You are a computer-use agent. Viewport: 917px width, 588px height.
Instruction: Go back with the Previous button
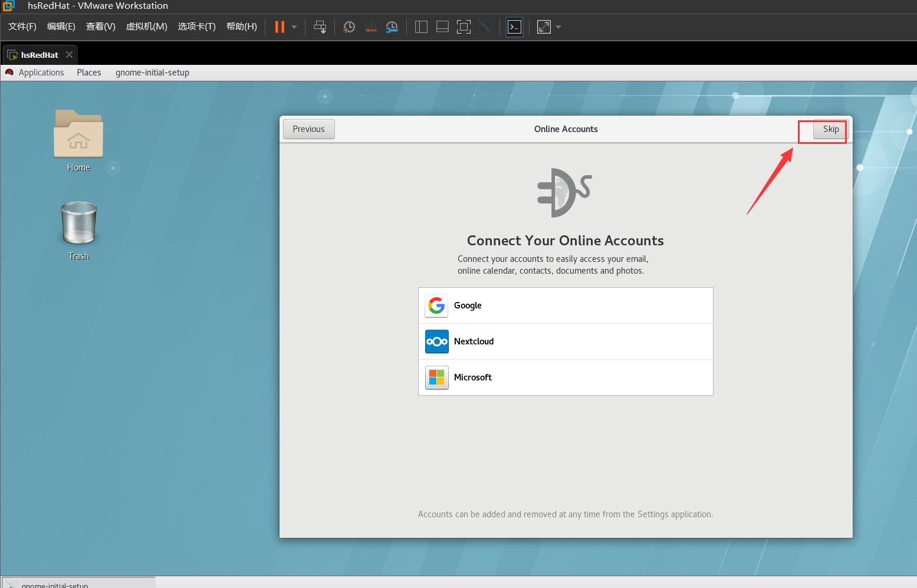(308, 129)
